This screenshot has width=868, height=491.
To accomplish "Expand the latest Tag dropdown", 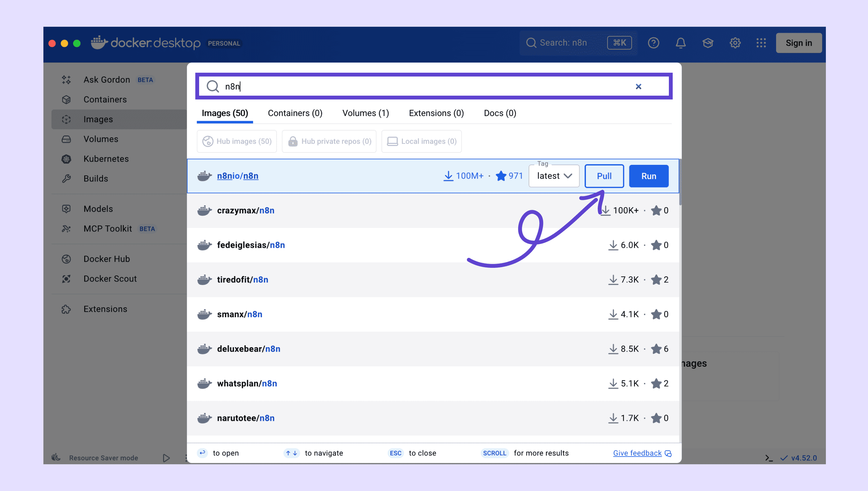I will (x=554, y=176).
